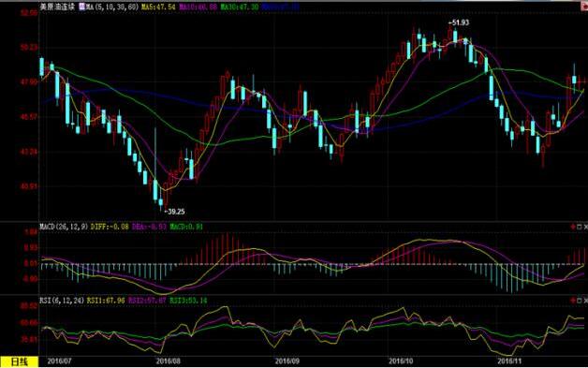Click the 50.23 price axis label
This screenshot has height=368, width=588.
29,47
